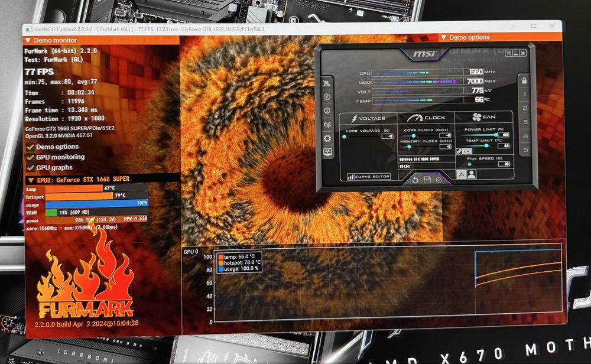Open the Curve Editor in Afterburner
Viewport: 591px width, 364px height.
tap(369, 176)
